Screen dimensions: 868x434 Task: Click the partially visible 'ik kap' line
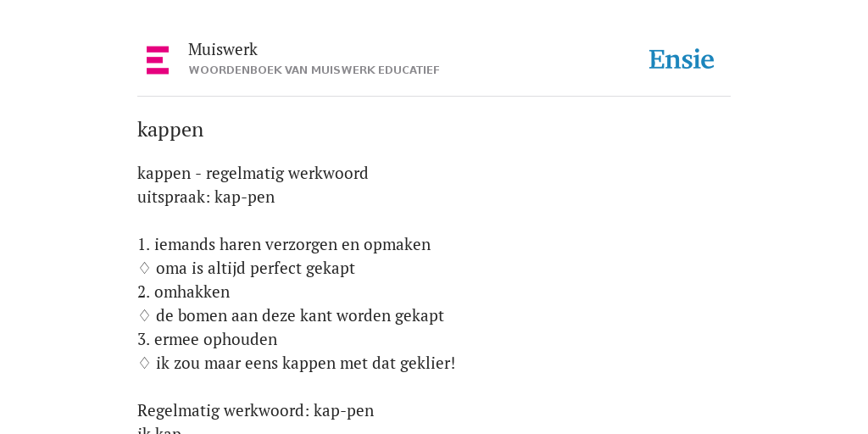159,430
